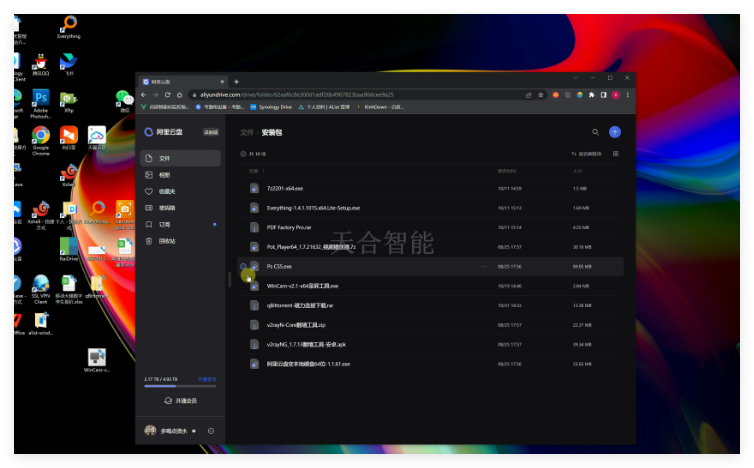Image resolution: width=754 pixels, height=468 pixels.
Task: Click the aliyundrive.com address bar
Action: [x=358, y=95]
